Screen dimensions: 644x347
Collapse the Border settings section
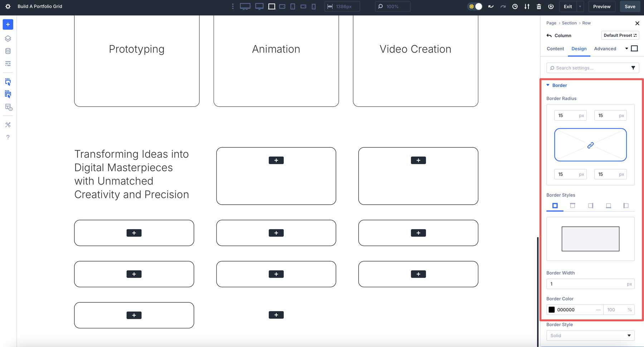pos(548,85)
